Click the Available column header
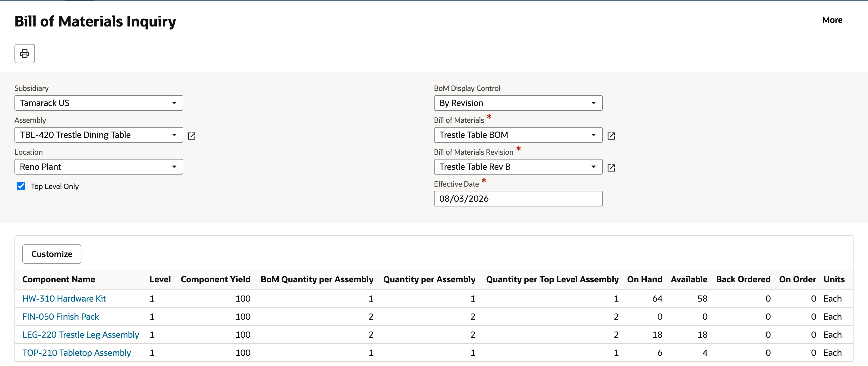Screen dimensions: 868x366 tap(689, 279)
